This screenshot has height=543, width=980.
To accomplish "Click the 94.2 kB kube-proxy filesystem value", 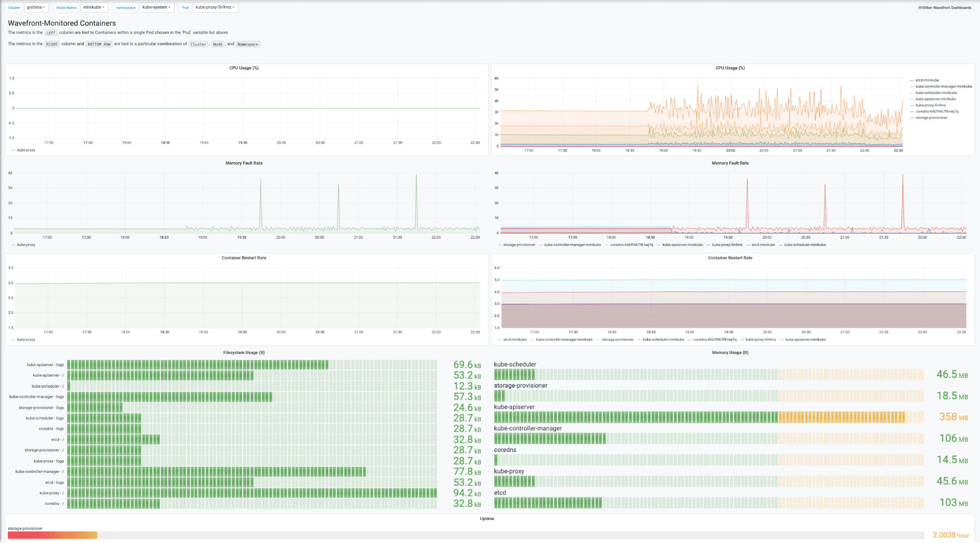I will [x=467, y=493].
